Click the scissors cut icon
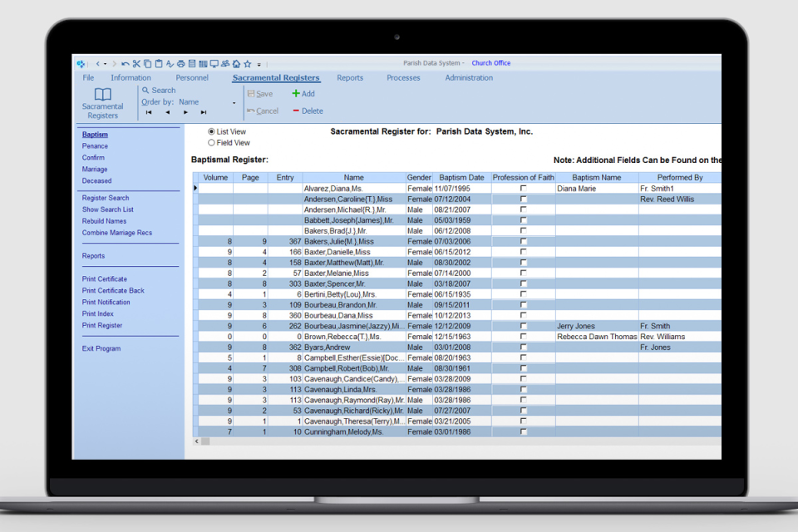 (136, 64)
